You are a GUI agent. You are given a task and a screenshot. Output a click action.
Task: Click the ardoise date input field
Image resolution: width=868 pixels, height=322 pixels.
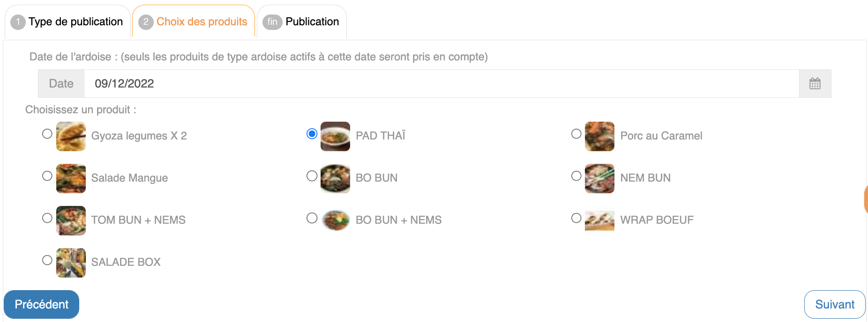click(x=441, y=84)
